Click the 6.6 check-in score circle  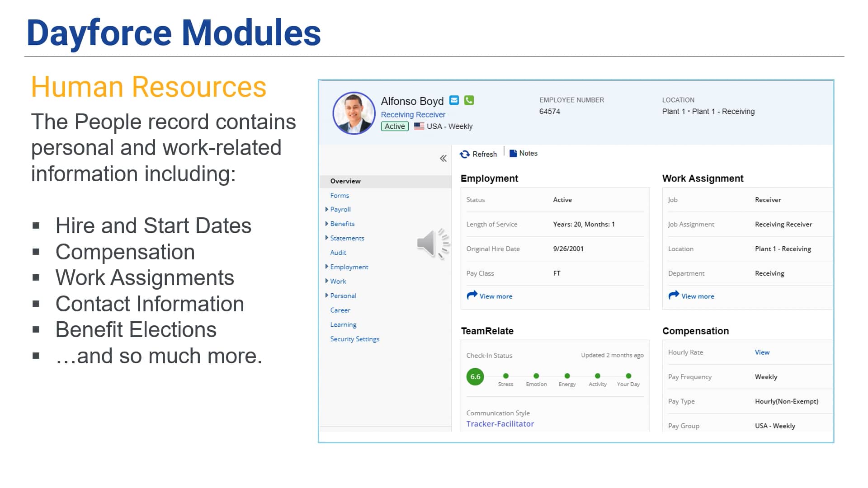(x=475, y=377)
